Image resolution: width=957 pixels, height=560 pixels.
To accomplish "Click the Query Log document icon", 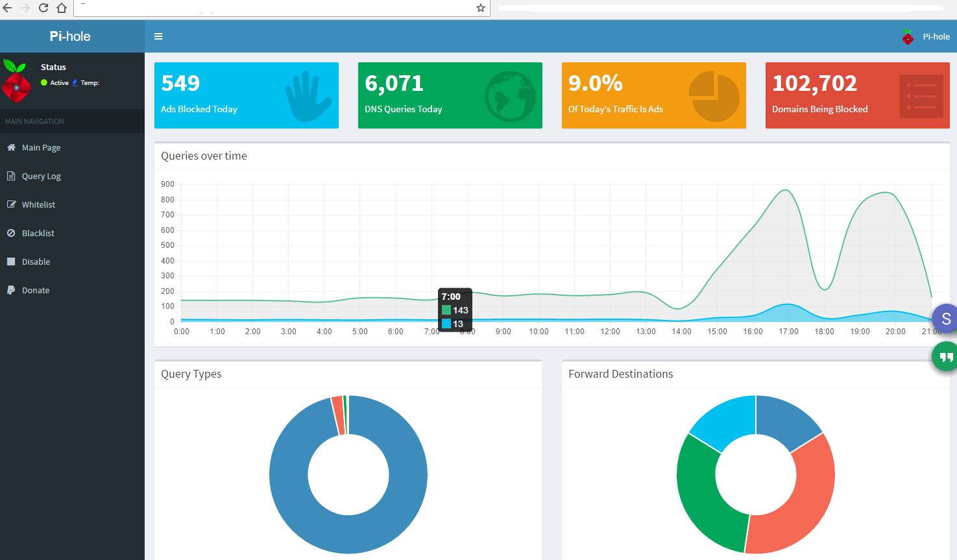I will (x=11, y=176).
